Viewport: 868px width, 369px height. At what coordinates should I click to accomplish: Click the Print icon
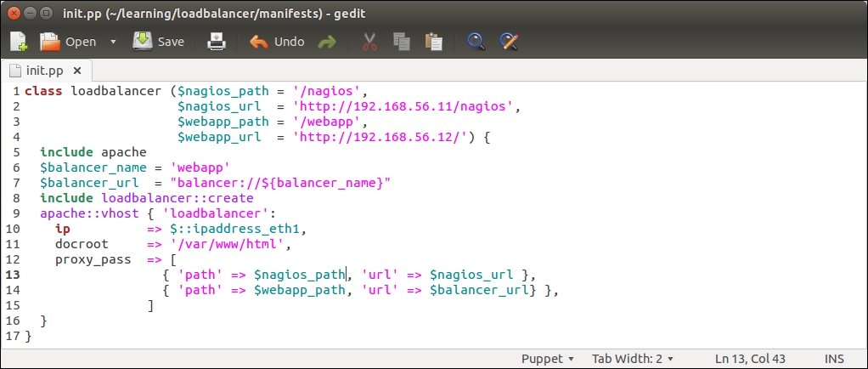point(217,42)
